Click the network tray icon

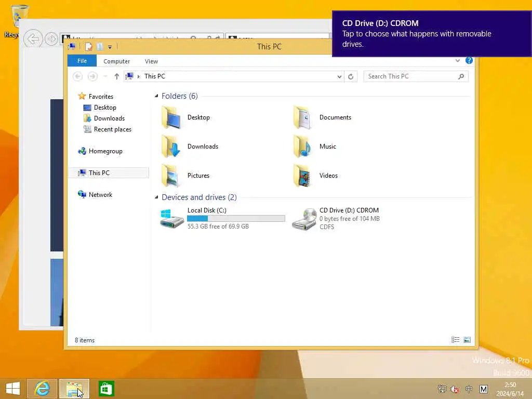(442, 389)
